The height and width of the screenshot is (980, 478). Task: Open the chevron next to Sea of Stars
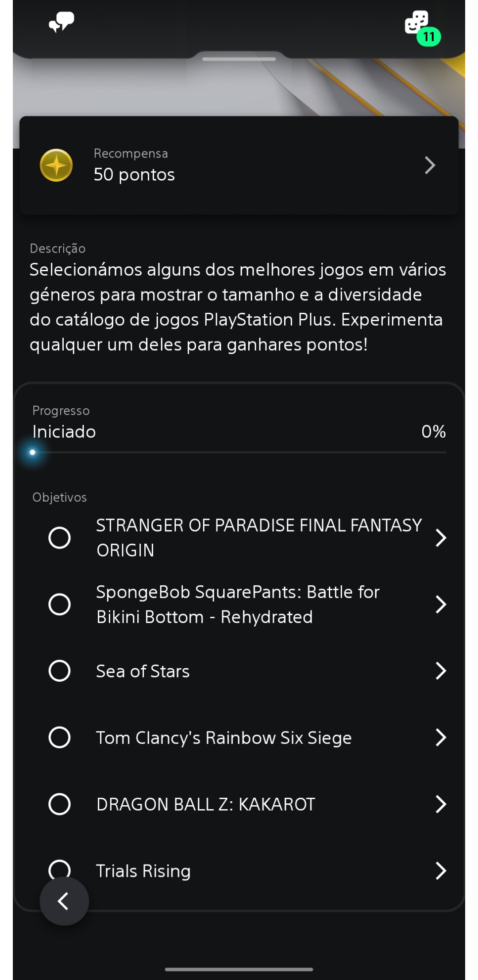point(440,671)
